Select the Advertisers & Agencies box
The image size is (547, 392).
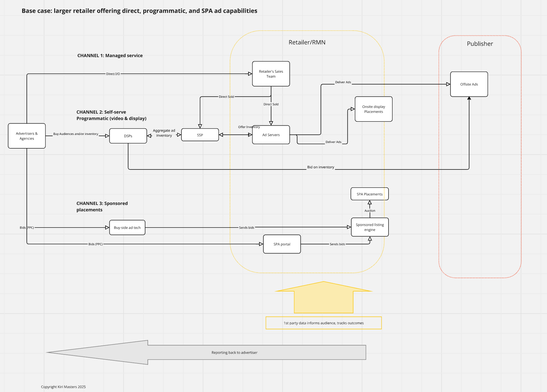tap(27, 136)
